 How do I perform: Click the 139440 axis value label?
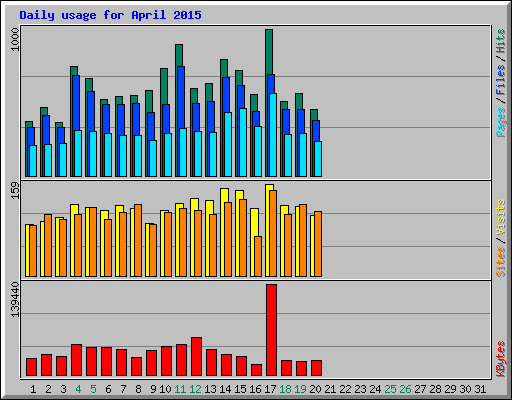pyautogui.click(x=15, y=300)
